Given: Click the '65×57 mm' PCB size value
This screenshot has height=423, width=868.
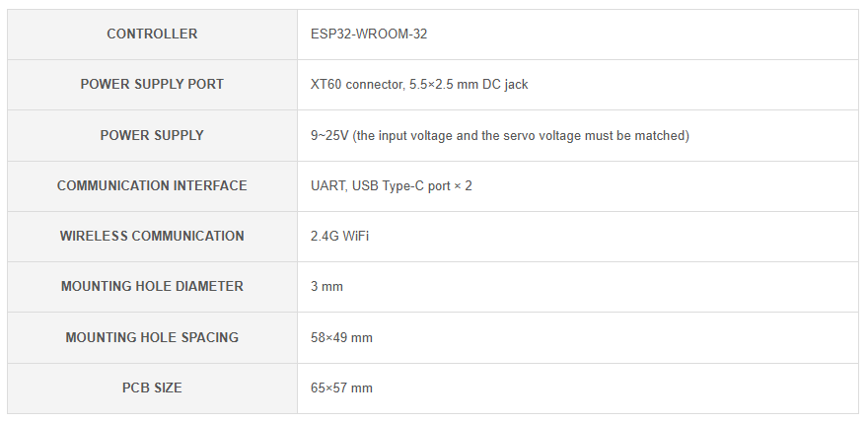Looking at the screenshot, I should pos(341,388).
